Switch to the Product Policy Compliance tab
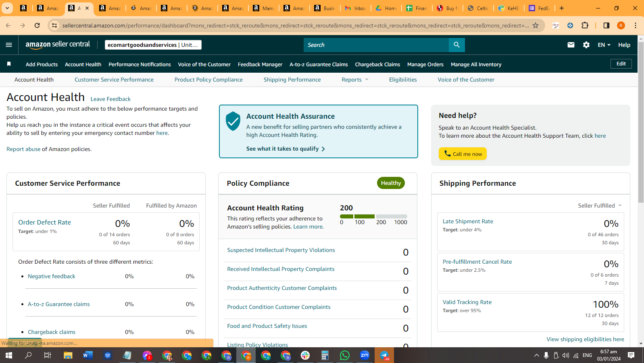644x363 pixels. [208, 80]
